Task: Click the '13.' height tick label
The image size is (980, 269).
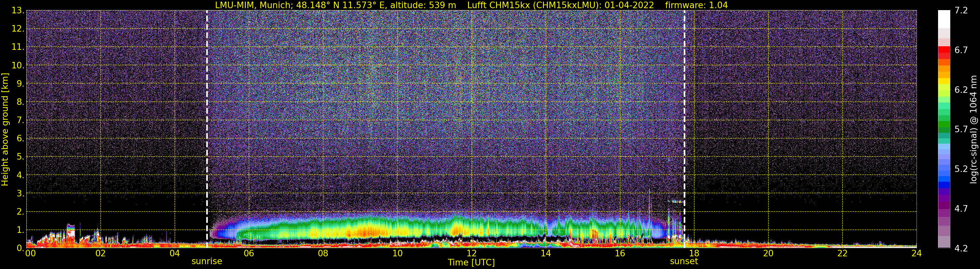Action: tap(18, 10)
